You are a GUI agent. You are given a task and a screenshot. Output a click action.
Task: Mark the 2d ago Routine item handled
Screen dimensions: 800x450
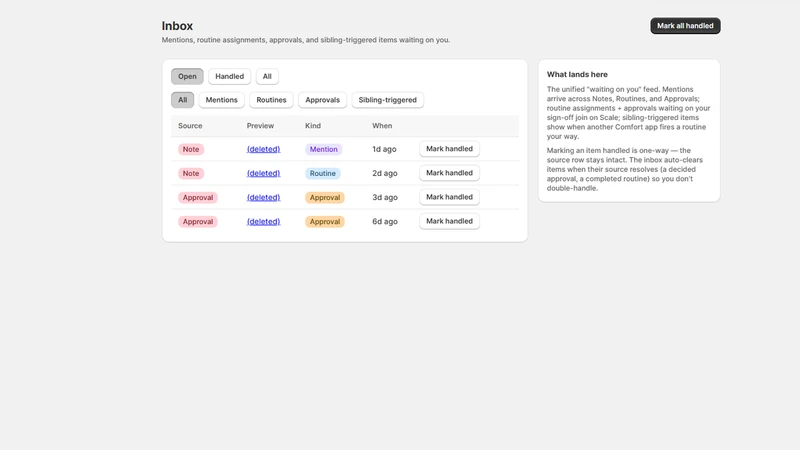coord(449,173)
